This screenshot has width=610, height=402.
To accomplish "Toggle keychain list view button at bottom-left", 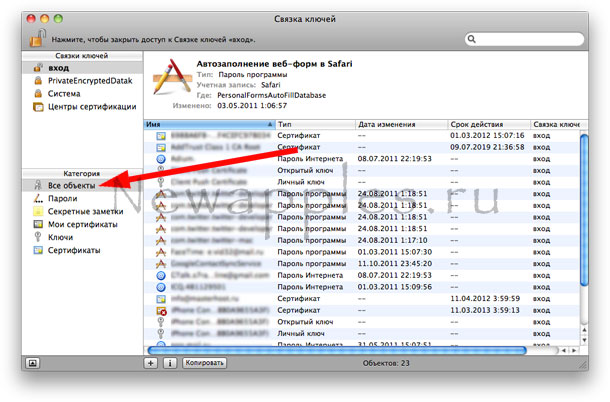I will point(33,363).
